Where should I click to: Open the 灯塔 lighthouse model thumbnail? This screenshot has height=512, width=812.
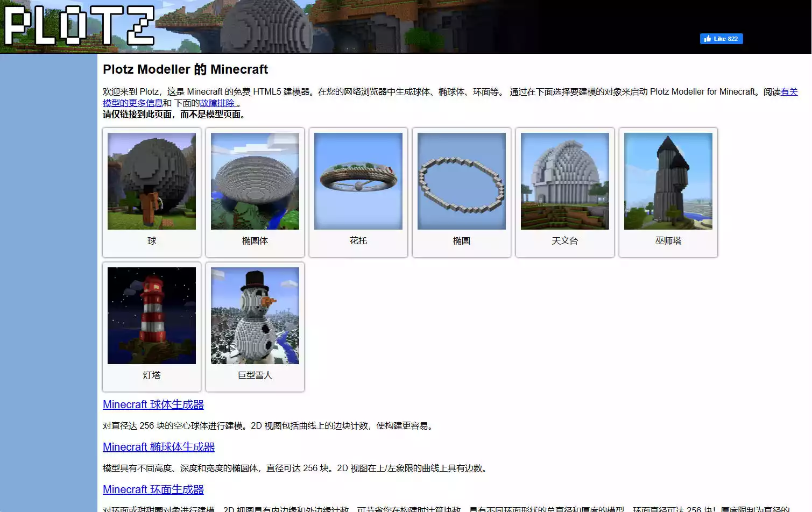pos(152,316)
